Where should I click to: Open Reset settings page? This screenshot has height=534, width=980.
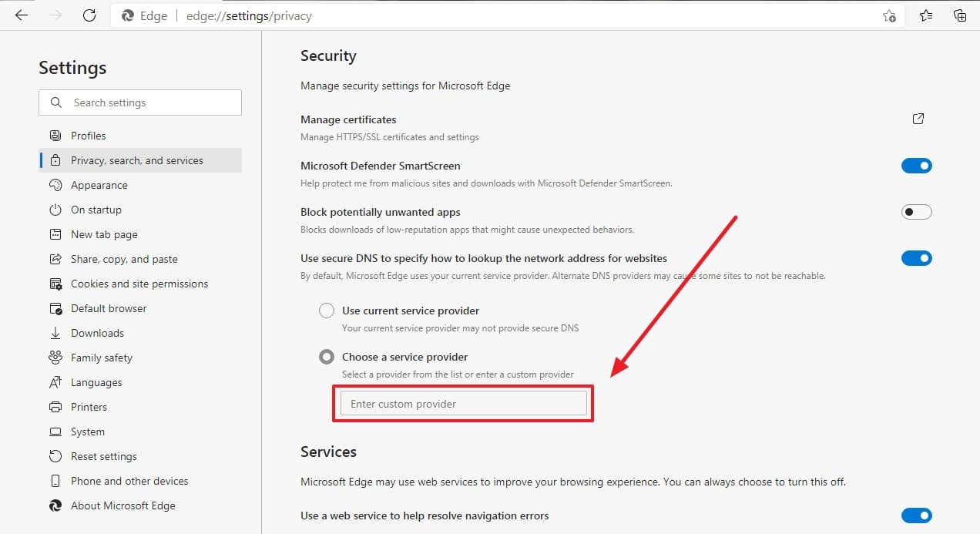[x=102, y=455]
